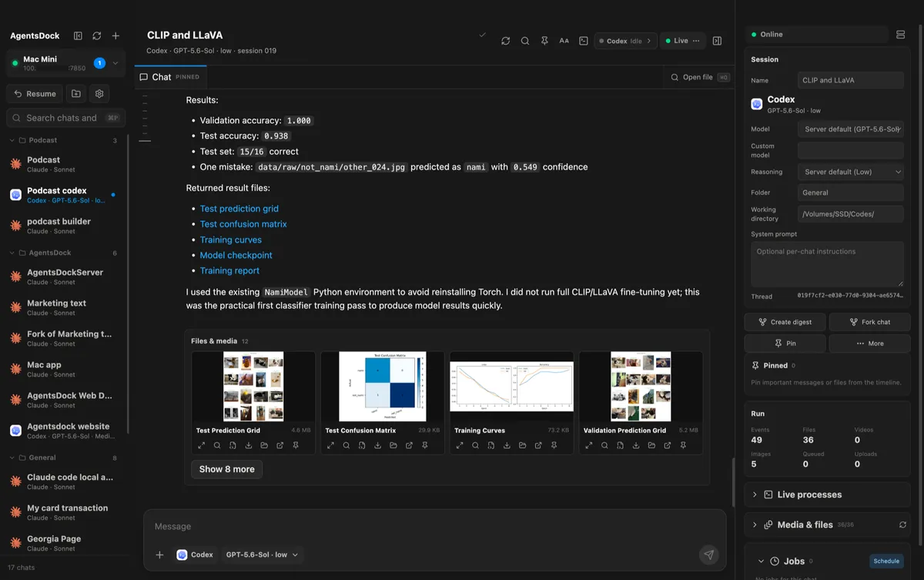This screenshot has height=580, width=924.
Task: Open the GPT-5.6-Sol low model selector
Action: click(262, 555)
